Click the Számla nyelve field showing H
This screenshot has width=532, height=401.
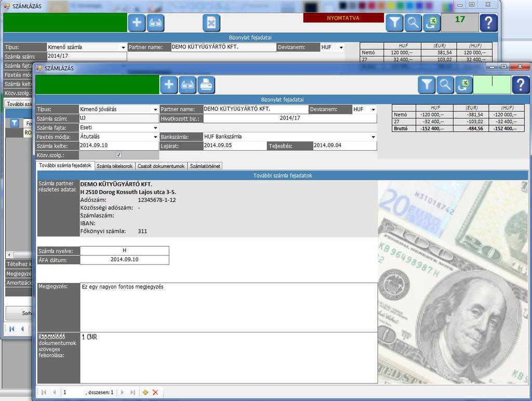(124, 251)
